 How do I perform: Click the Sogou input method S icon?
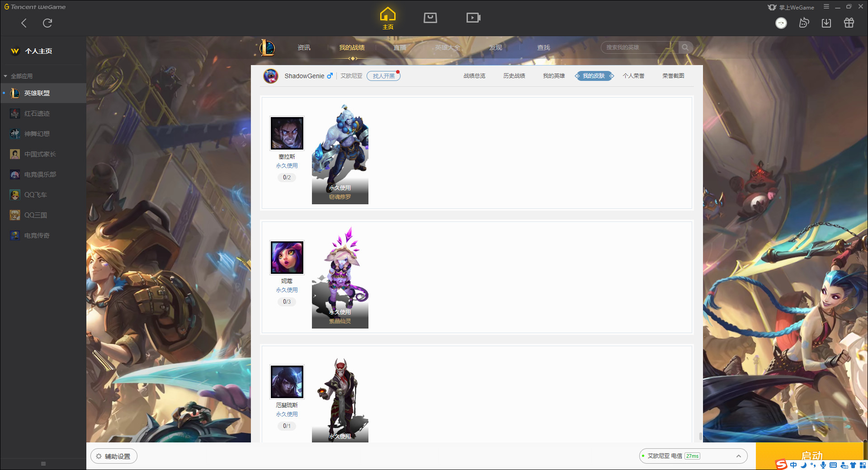[x=781, y=465]
